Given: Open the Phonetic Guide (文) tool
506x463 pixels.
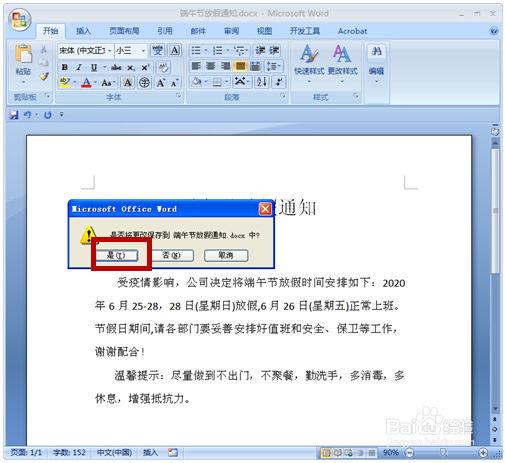Looking at the screenshot, I should [x=157, y=51].
